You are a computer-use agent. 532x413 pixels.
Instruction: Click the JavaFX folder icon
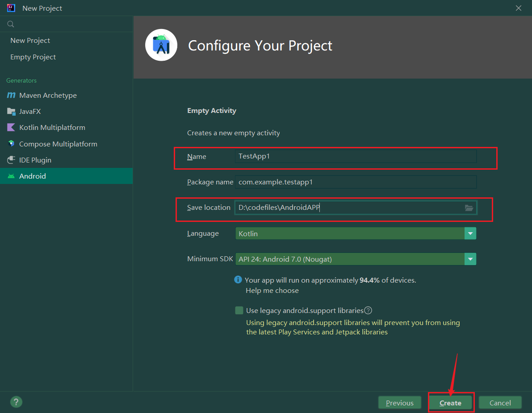point(11,111)
